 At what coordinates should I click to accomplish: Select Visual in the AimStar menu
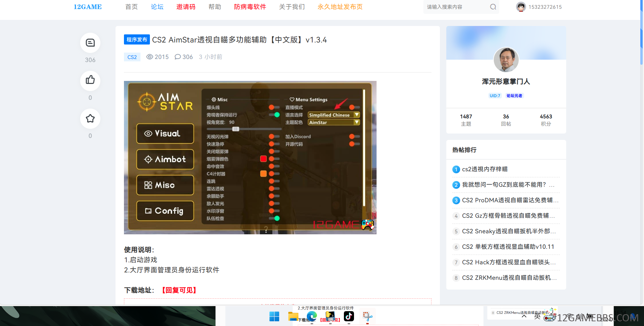(165, 134)
